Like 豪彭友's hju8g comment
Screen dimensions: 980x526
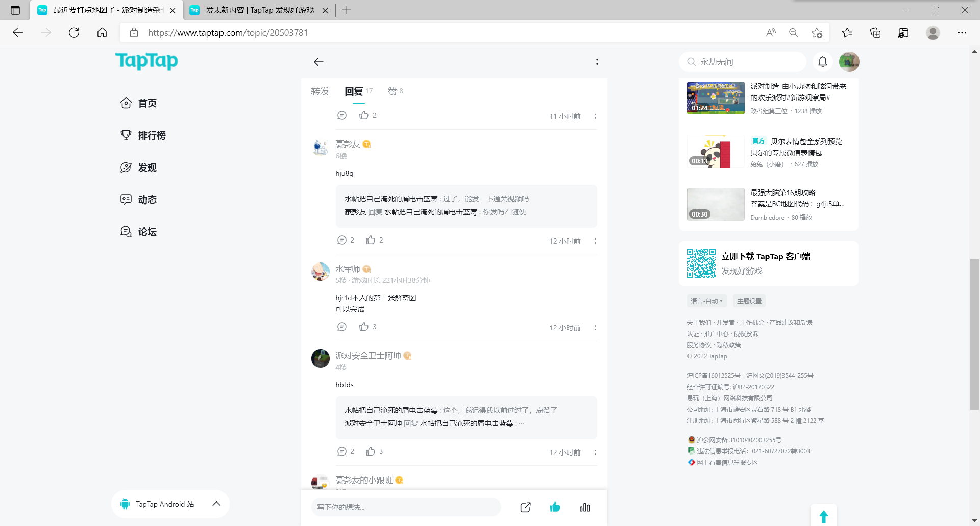pyautogui.click(x=371, y=240)
